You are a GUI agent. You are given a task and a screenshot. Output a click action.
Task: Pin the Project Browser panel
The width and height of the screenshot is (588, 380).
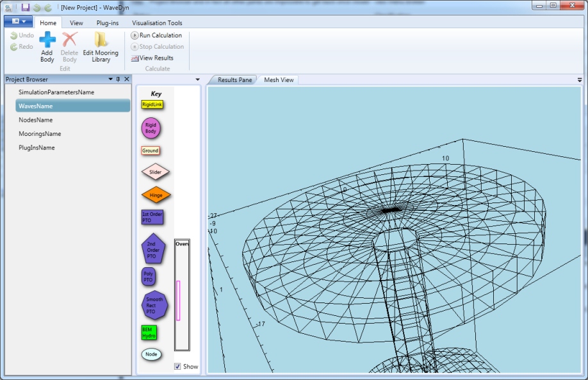pos(118,79)
